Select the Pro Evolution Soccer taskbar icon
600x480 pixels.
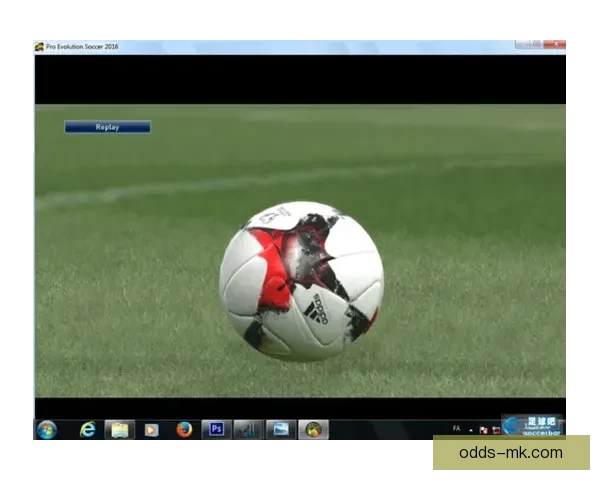pyautogui.click(x=313, y=429)
